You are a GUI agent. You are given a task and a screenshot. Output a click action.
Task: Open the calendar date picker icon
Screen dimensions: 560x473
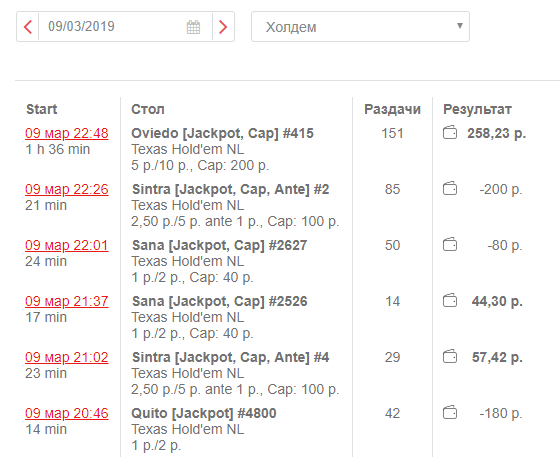pos(193,27)
